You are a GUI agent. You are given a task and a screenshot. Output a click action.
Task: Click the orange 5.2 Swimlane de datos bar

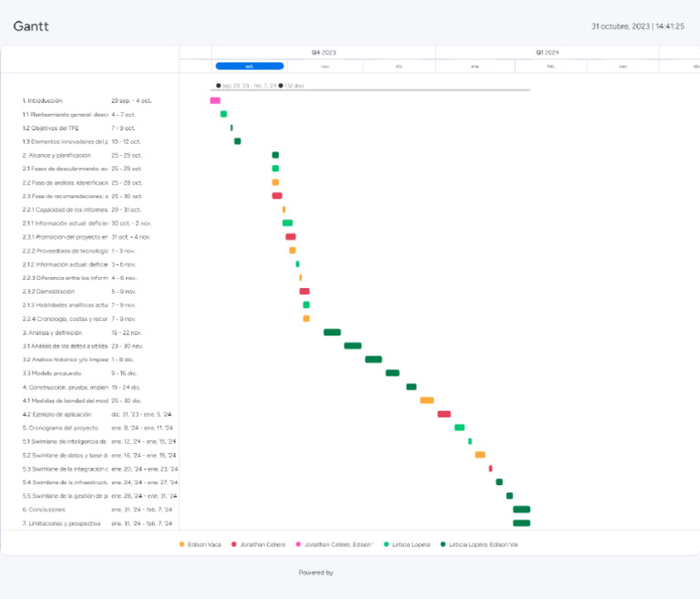[480, 455]
